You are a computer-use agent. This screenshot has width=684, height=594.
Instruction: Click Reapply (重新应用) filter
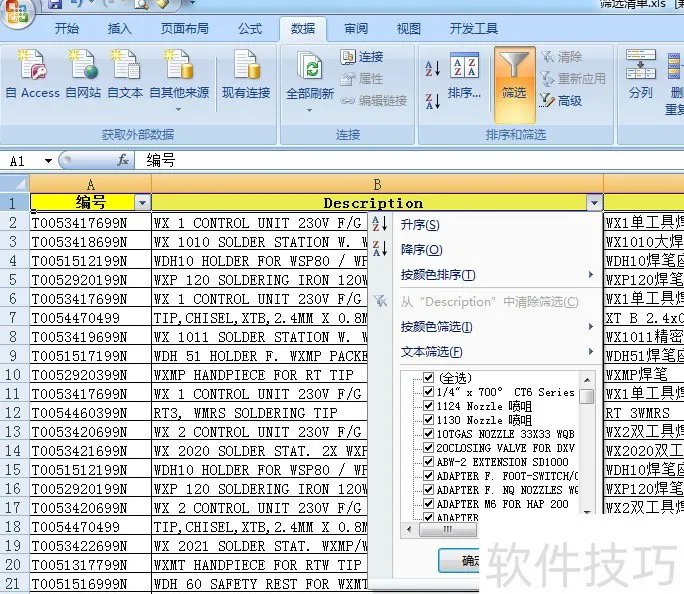click(x=573, y=79)
